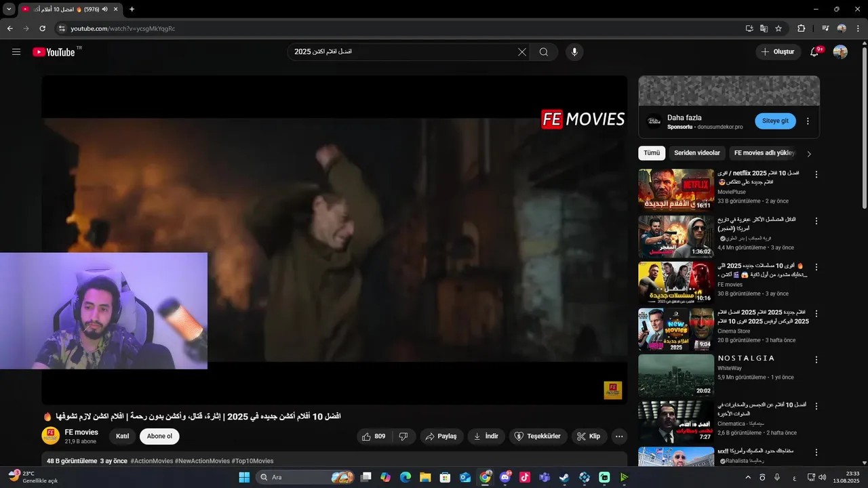Open the NOSTALGIA video title
This screenshot has height=488, width=868.
746,358
